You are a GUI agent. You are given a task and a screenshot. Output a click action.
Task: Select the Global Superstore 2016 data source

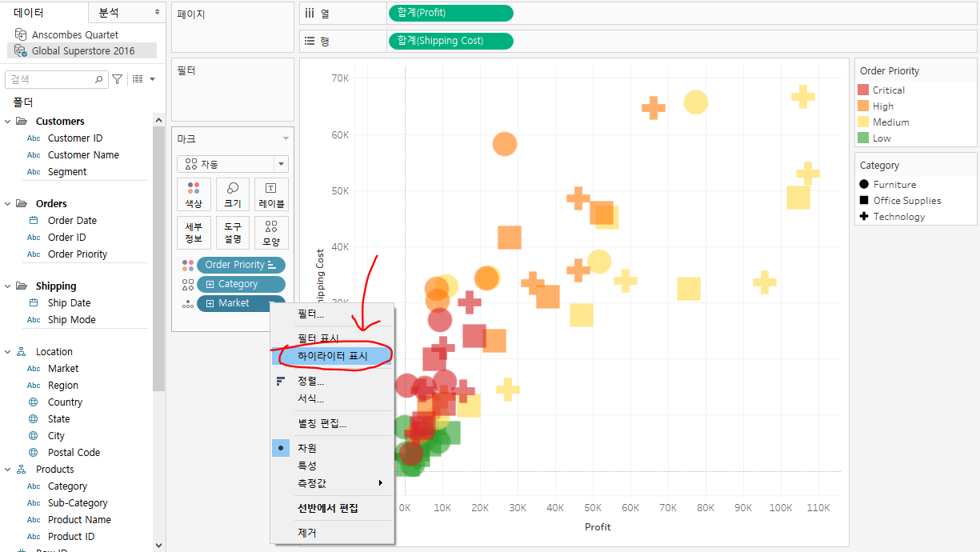82,50
